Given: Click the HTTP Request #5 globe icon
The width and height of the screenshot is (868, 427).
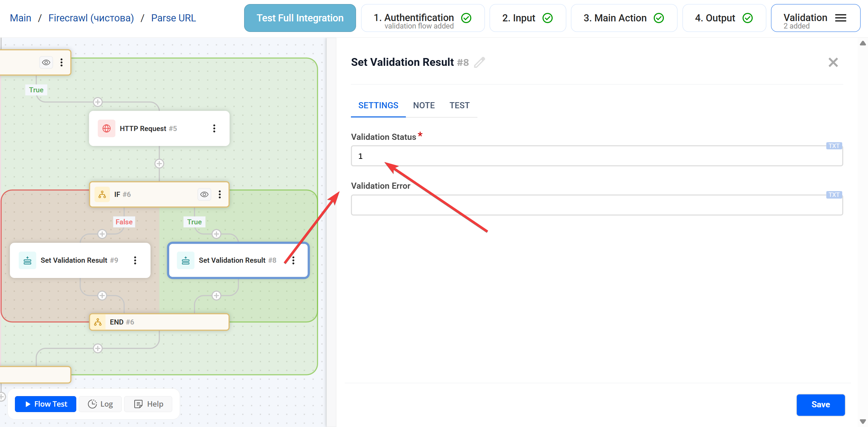Looking at the screenshot, I should 106,129.
